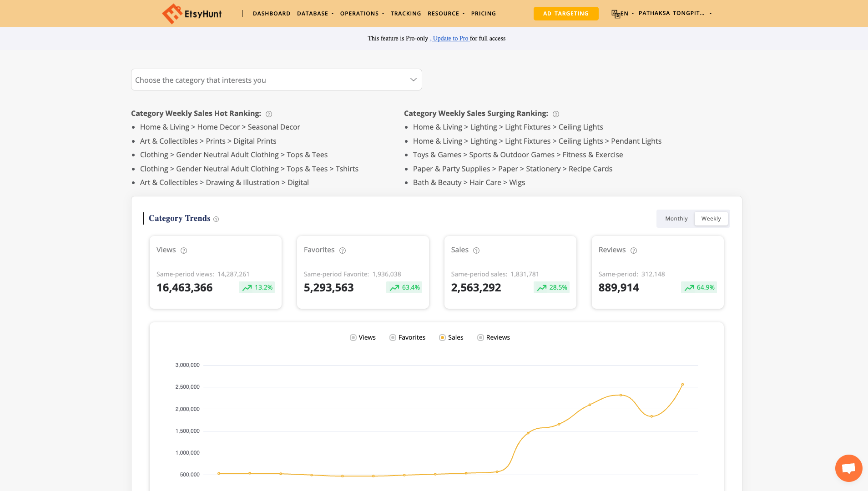Open the category selection dropdown
This screenshot has width=868, height=491.
(276, 79)
